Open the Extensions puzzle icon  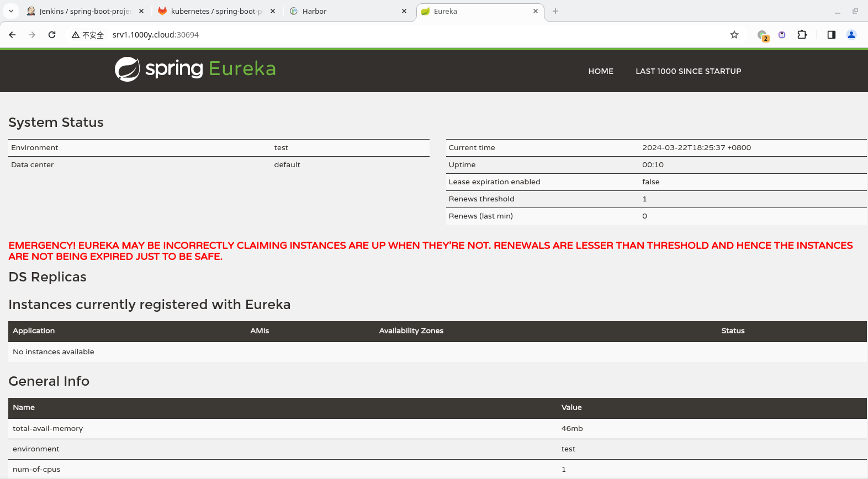802,35
